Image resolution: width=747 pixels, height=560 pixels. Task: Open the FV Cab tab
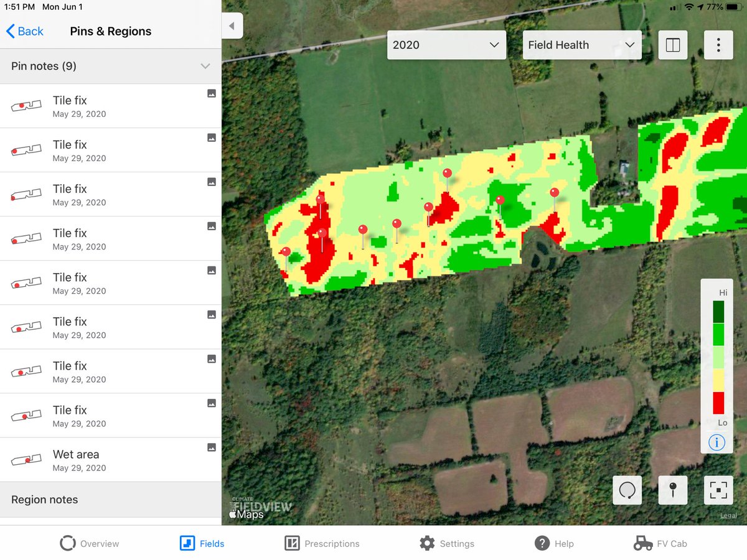coord(660,543)
